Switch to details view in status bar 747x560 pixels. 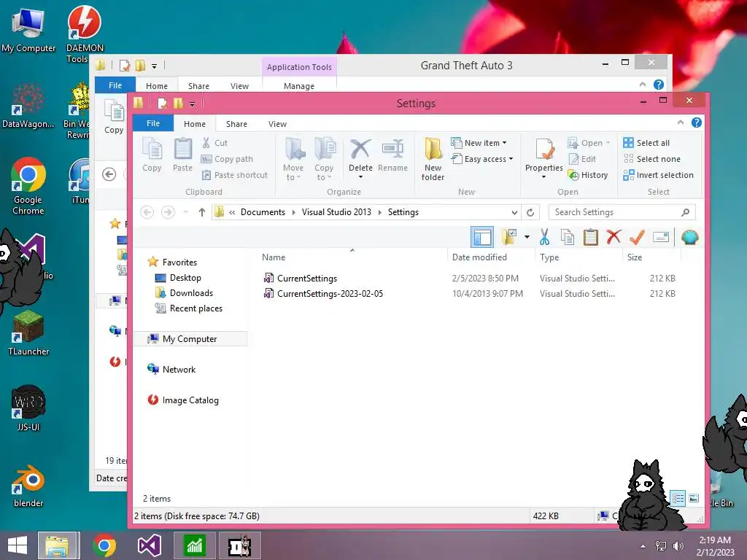[678, 499]
